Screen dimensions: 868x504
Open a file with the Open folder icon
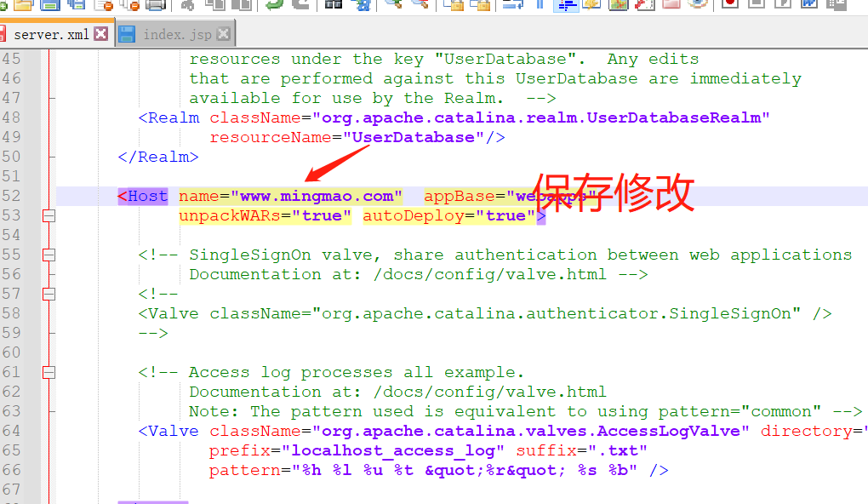click(x=23, y=5)
